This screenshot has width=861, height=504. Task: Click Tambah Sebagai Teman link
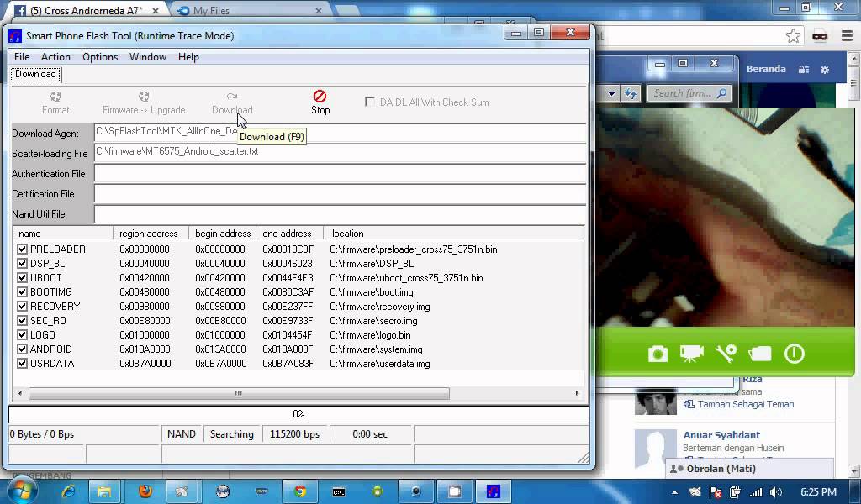coord(746,404)
